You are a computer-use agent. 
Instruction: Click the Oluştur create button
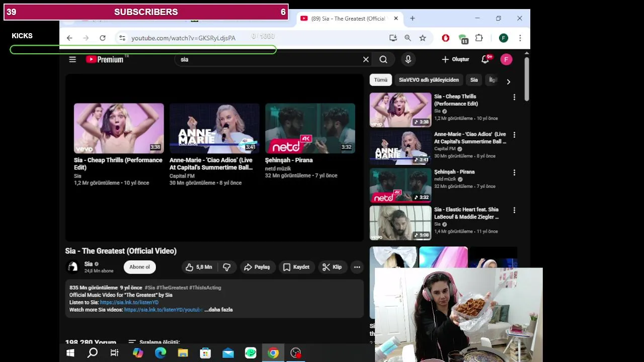pyautogui.click(x=455, y=59)
